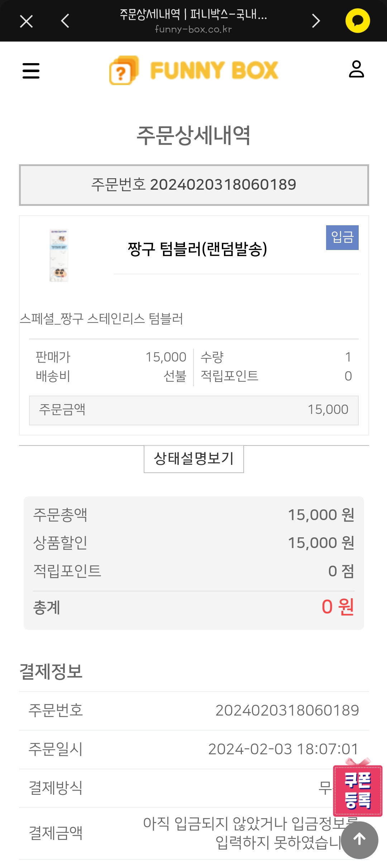Viewport: 387px width, 868px height.
Task: Select the order number box at top
Action: 193,185
